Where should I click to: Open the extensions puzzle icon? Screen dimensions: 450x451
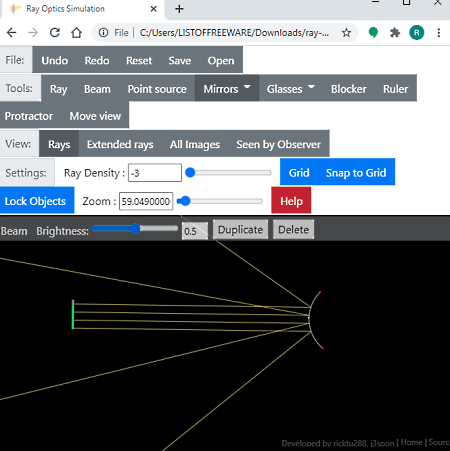pyautogui.click(x=395, y=33)
